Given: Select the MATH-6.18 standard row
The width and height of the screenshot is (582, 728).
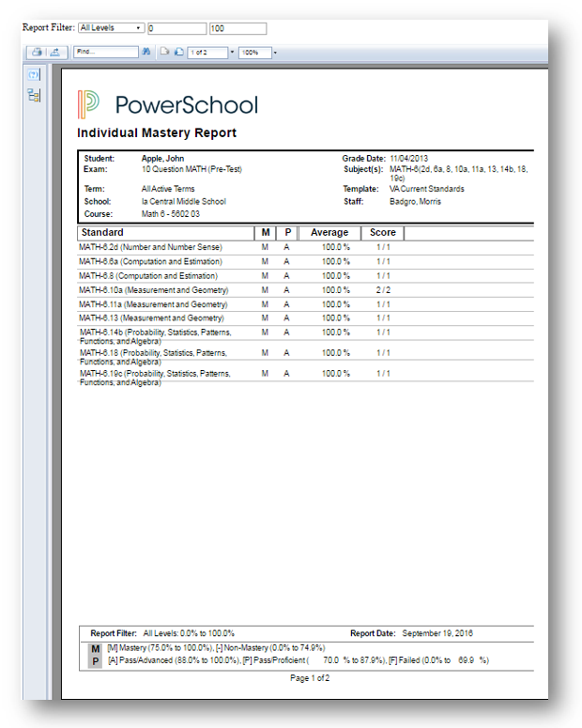Looking at the screenshot, I should click(x=305, y=357).
